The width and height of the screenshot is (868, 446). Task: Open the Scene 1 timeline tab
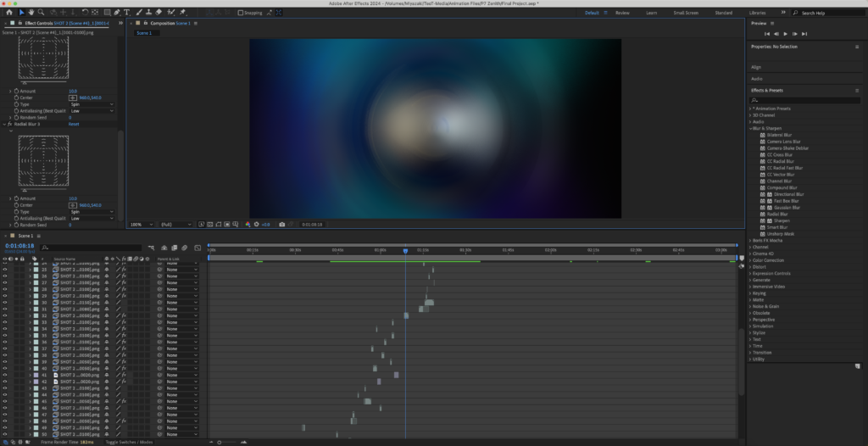(x=25, y=235)
